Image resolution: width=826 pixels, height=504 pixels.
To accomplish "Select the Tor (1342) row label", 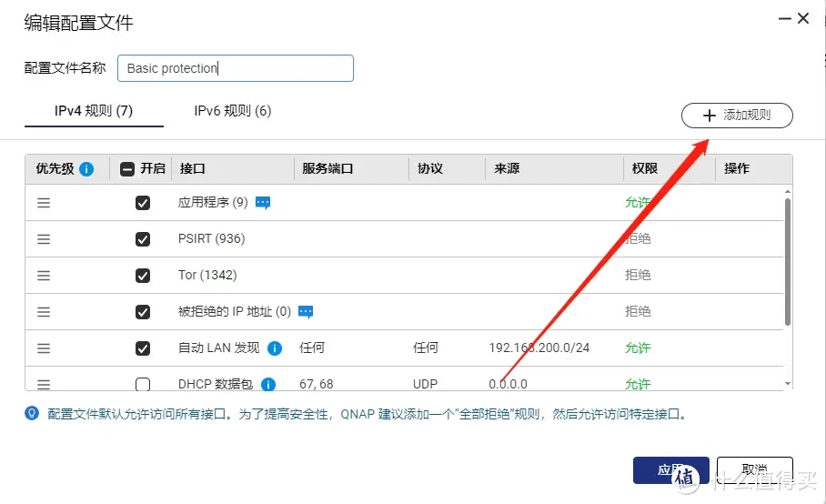I will pyautogui.click(x=207, y=276).
